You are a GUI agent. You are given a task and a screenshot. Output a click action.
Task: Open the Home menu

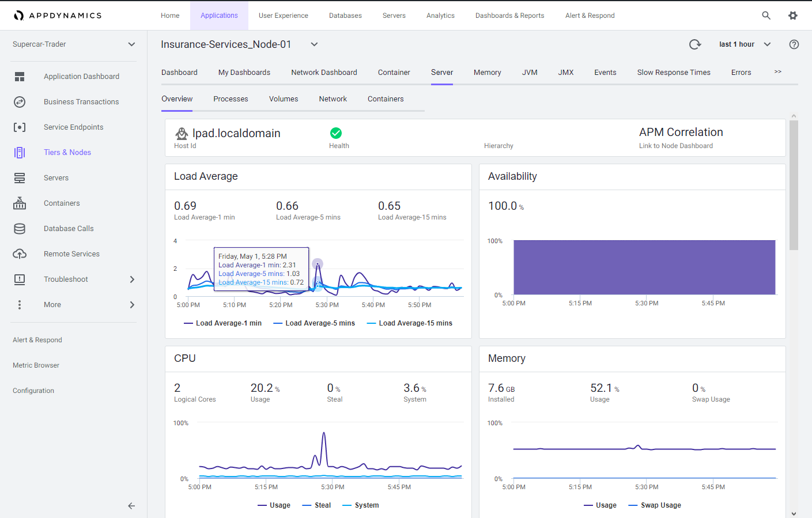pyautogui.click(x=170, y=16)
